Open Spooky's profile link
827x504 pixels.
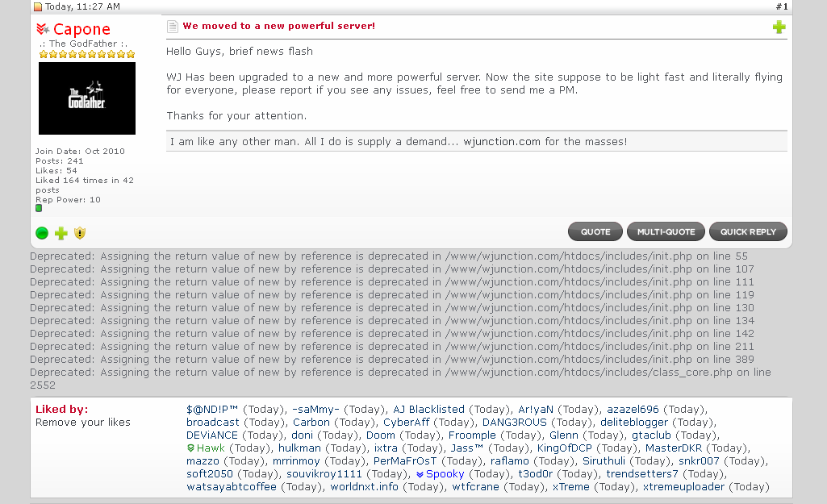pyautogui.click(x=445, y=474)
